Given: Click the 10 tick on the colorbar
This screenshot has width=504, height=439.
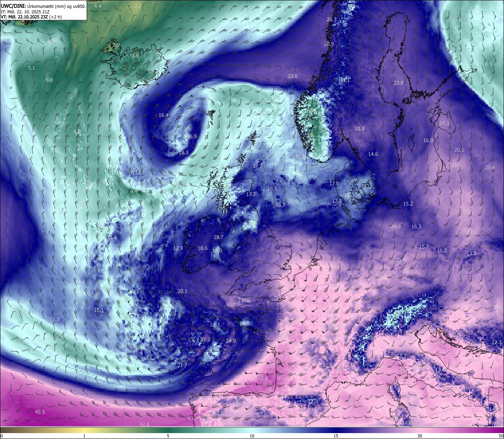Looking at the screenshot, I should pos(252,436).
